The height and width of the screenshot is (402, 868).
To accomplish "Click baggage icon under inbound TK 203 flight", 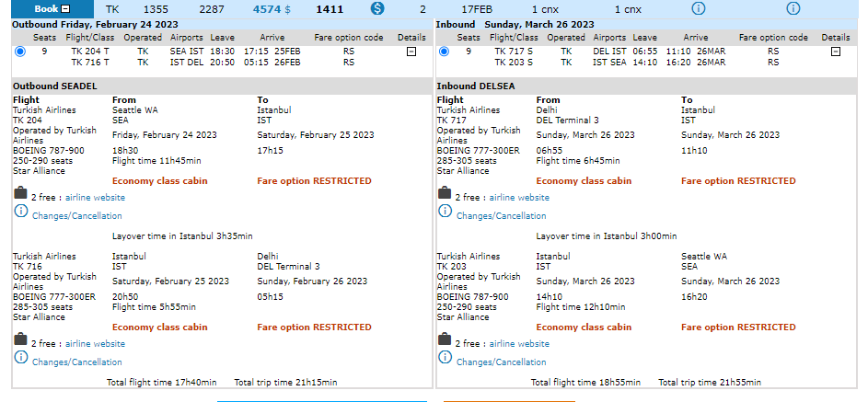I will (x=445, y=340).
